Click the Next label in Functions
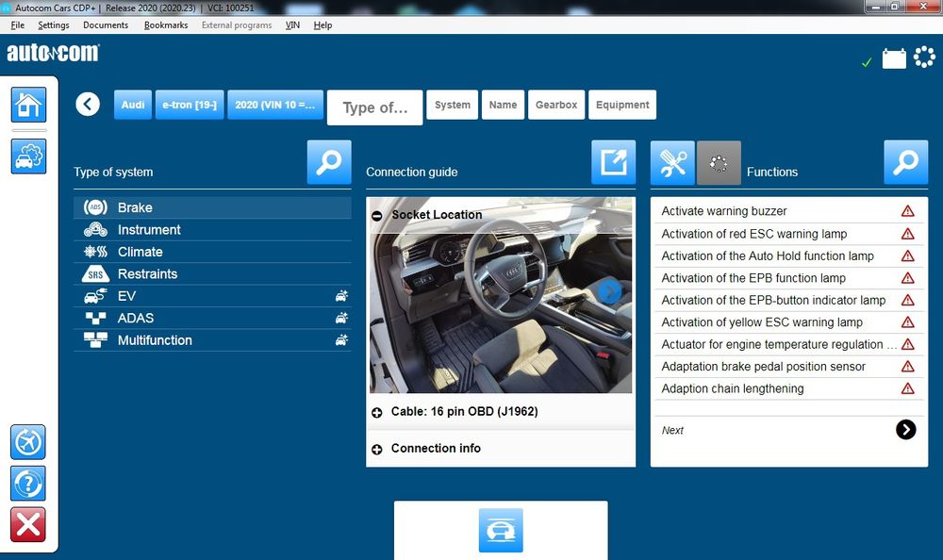Screen dimensions: 943x560 pyautogui.click(x=672, y=431)
